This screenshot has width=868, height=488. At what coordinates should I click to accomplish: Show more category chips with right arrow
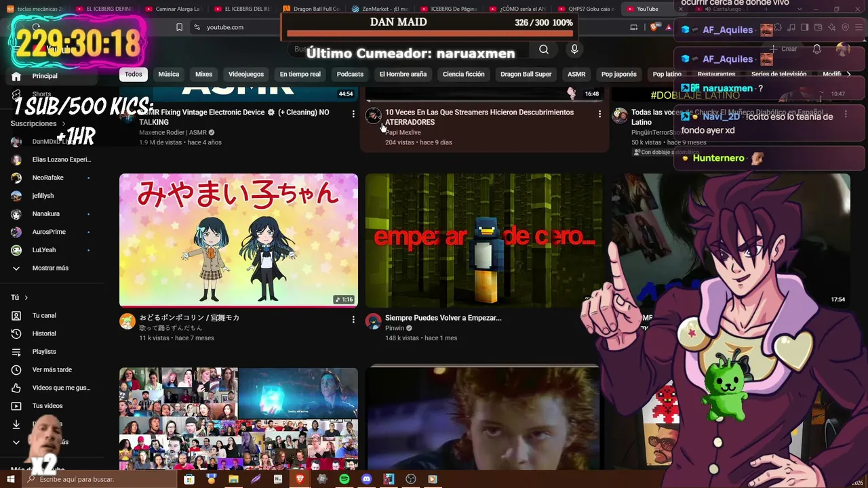coord(848,74)
